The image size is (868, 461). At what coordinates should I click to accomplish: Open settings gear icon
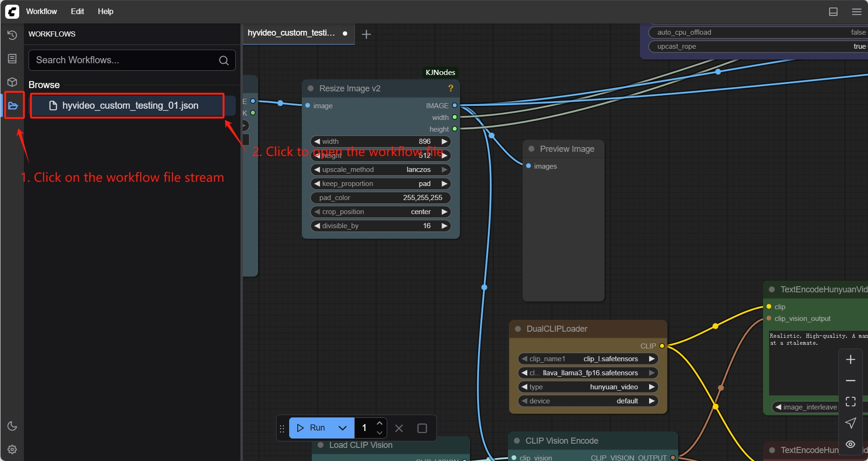coord(12,449)
